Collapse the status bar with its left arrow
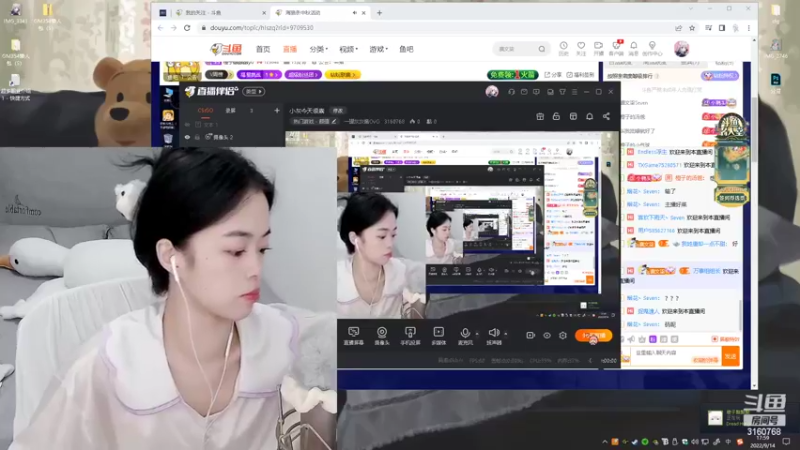Viewport: 800px width, 450px height. pyautogui.click(x=590, y=361)
